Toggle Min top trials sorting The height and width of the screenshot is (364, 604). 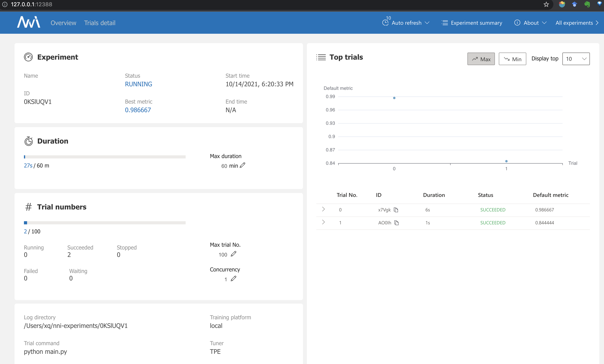point(512,59)
